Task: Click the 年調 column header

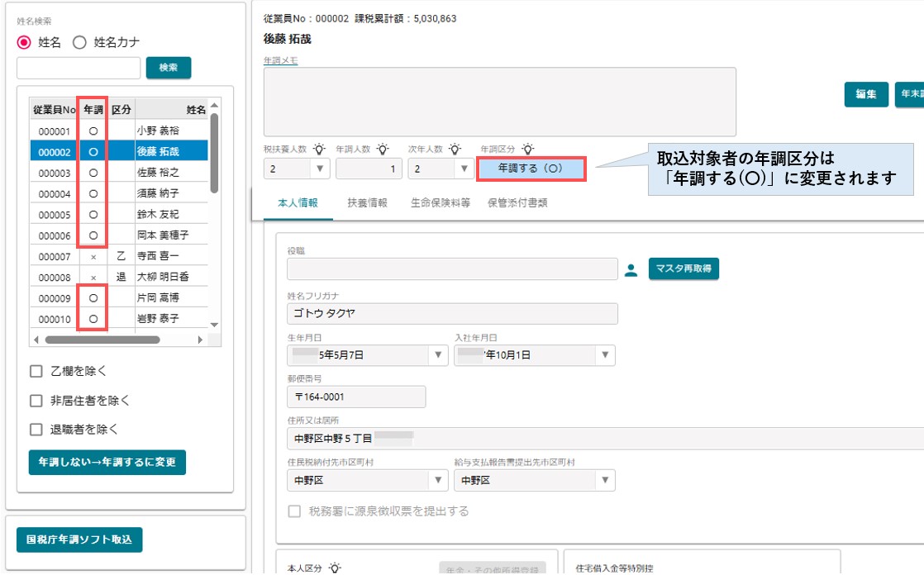Action: 93,110
